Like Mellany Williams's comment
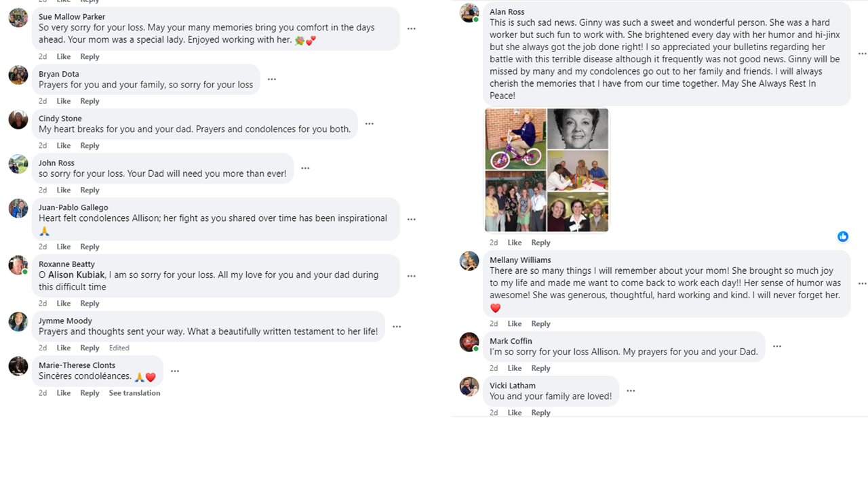 point(515,324)
